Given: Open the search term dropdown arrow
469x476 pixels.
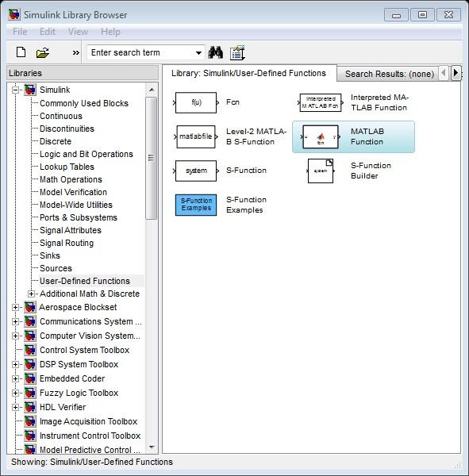Looking at the screenshot, I should [198, 53].
